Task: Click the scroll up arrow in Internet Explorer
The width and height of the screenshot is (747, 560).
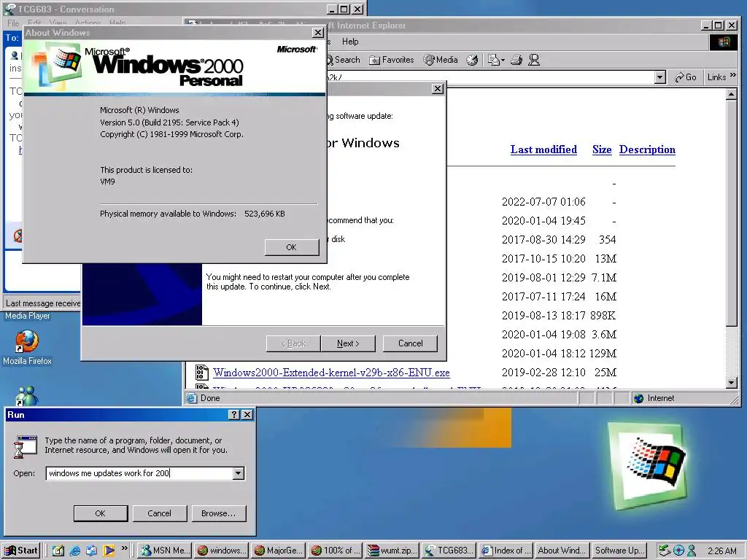Action: pyautogui.click(x=731, y=94)
